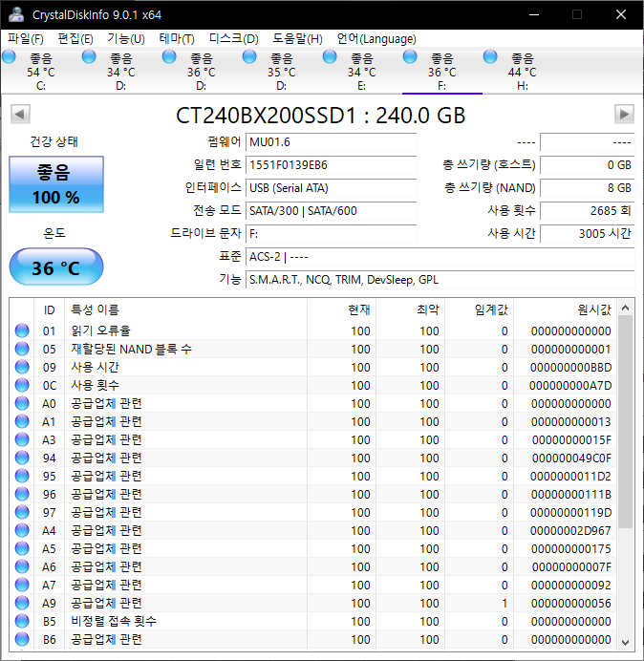Select the H: drive at 44 °C
Viewport: 644px width, 661px height.
coord(522,72)
